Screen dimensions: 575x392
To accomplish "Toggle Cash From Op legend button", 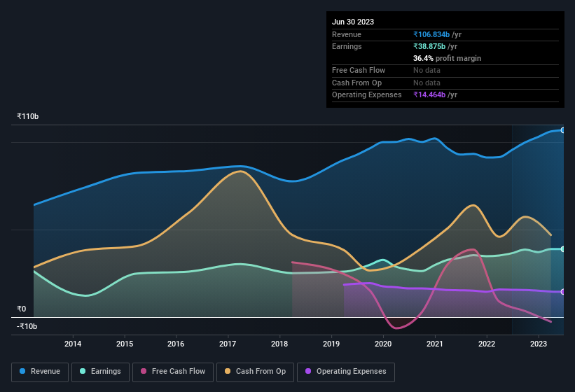I will tap(255, 372).
